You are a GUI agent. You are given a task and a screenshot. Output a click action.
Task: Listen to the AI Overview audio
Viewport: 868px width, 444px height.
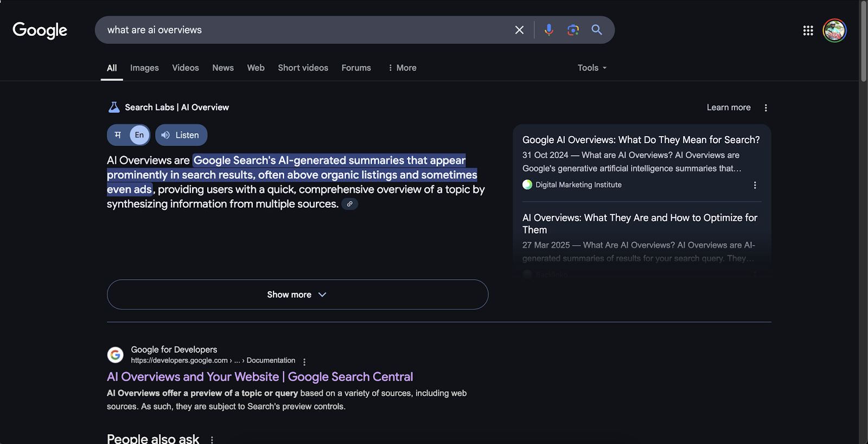tap(181, 135)
